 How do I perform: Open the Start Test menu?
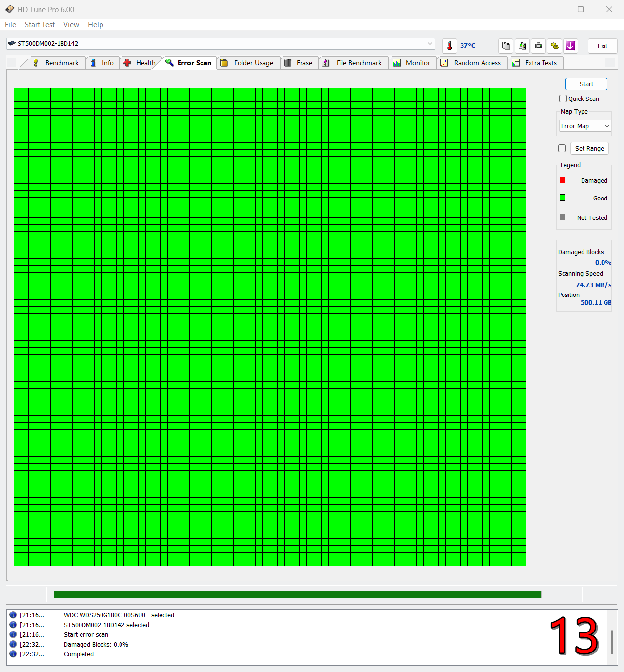(40, 25)
